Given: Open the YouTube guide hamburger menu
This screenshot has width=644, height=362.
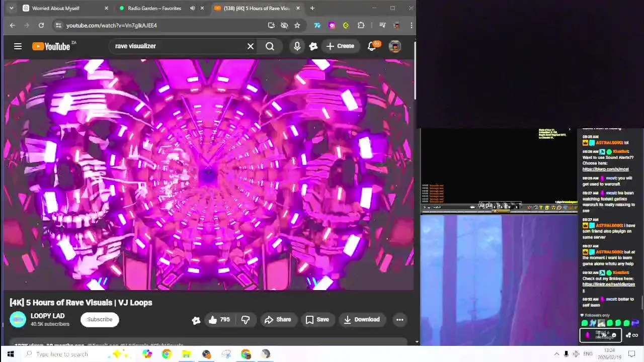Looking at the screenshot, I should (x=18, y=46).
